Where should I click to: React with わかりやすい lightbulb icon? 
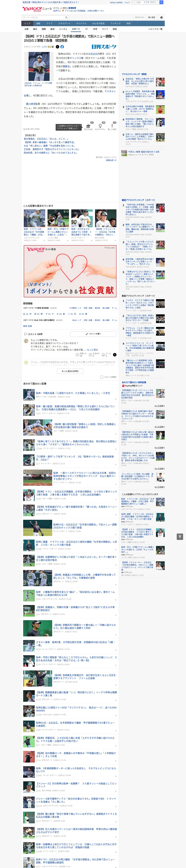100,126
